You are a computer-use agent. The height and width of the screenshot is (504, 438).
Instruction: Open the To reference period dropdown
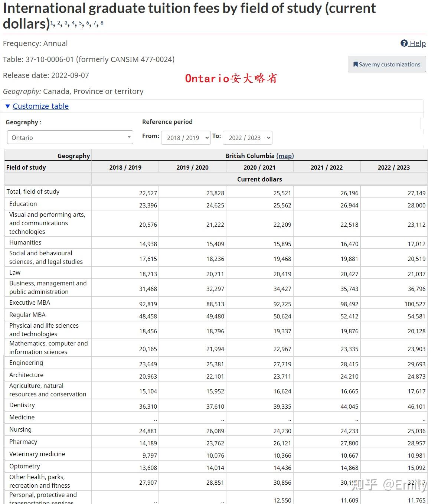tap(248, 138)
